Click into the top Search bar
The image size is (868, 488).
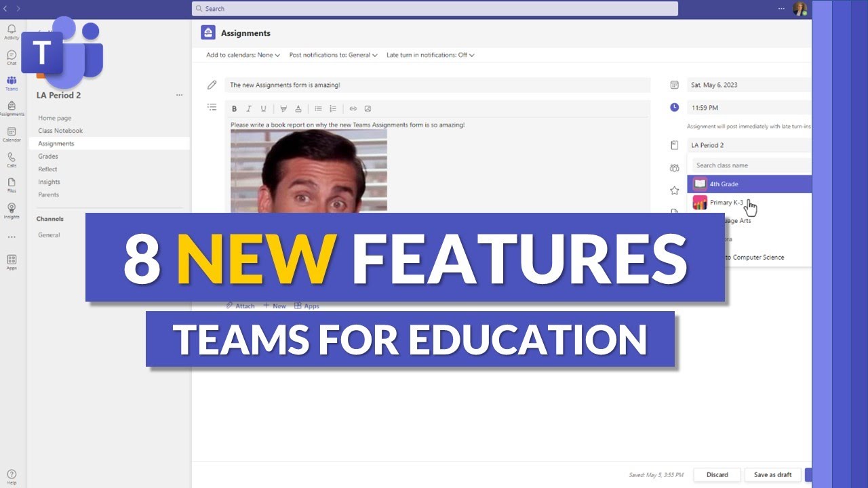point(435,9)
